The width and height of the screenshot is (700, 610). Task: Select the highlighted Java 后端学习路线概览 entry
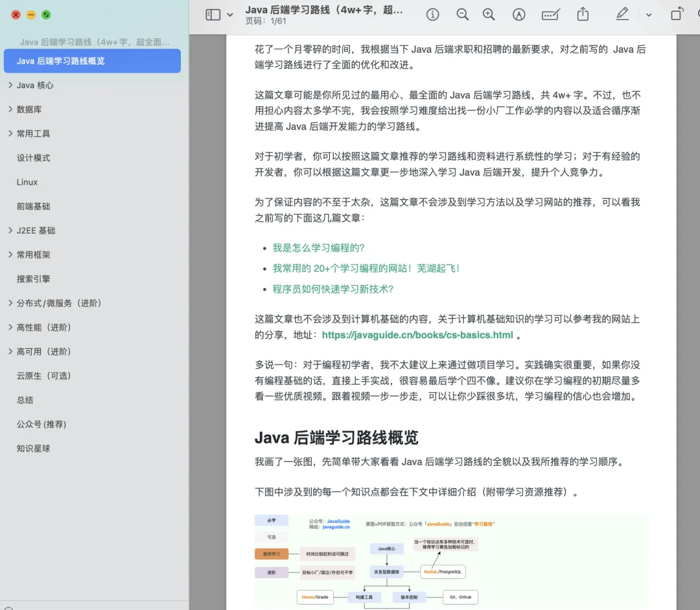coord(92,60)
